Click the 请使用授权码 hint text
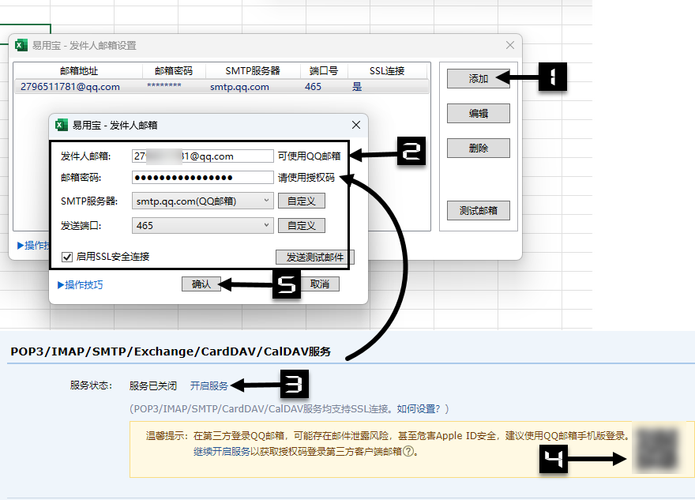This screenshot has height=500, width=695. pos(306,178)
